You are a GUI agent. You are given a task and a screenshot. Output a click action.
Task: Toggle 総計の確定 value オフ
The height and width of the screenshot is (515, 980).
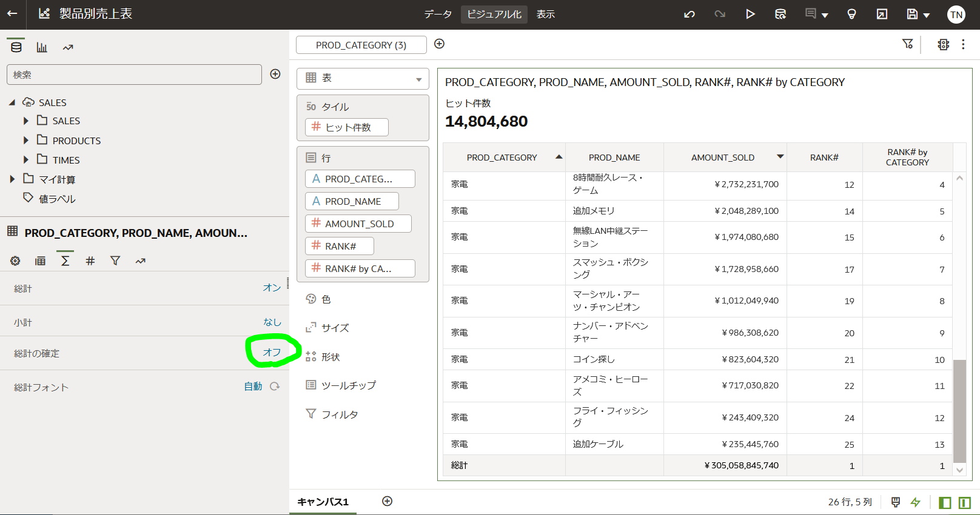point(272,353)
